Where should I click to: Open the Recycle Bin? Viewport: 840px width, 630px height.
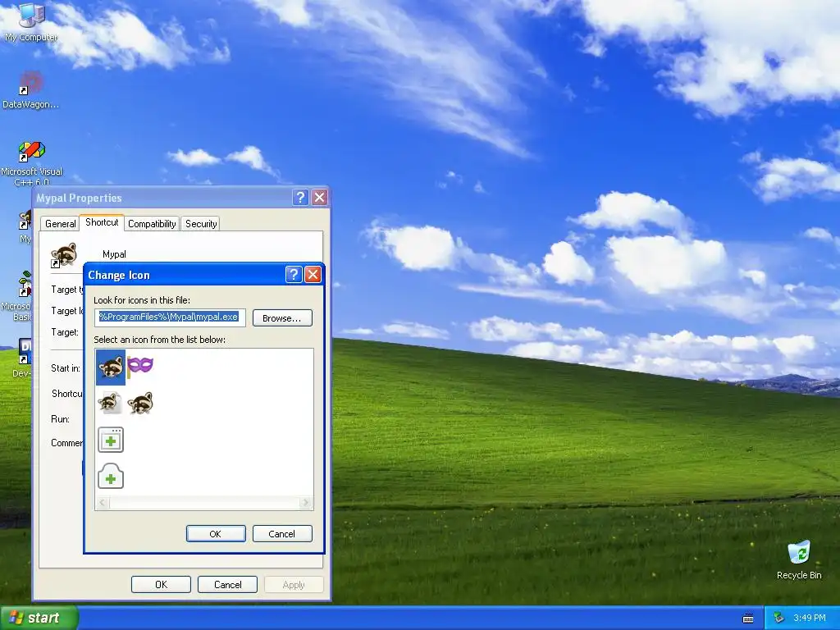click(799, 559)
